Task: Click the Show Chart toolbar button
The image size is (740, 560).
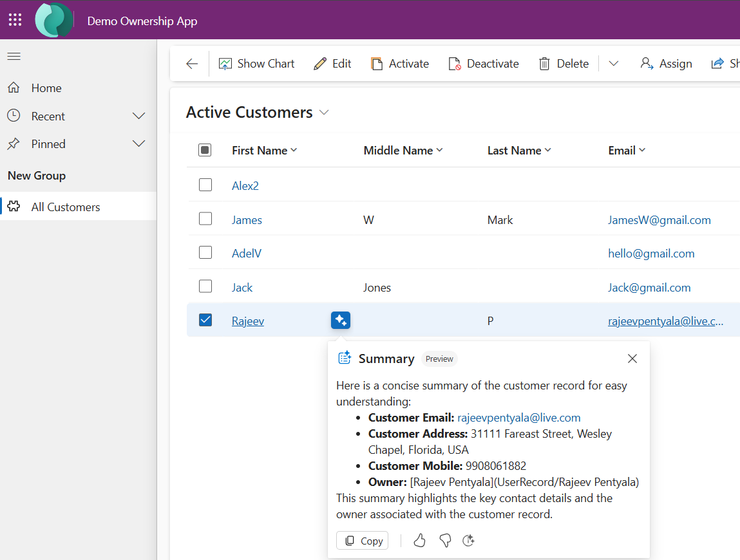Action: pos(256,64)
